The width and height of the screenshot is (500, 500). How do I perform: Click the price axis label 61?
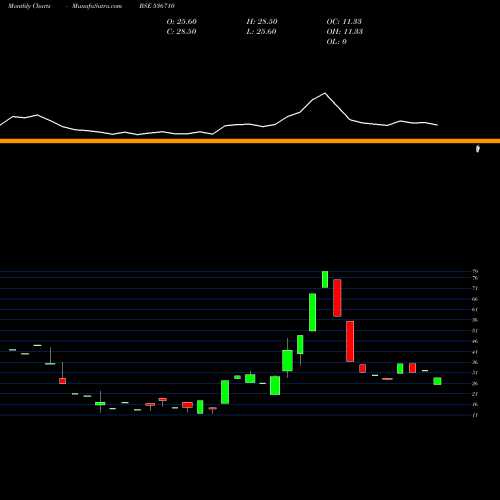(x=475, y=309)
